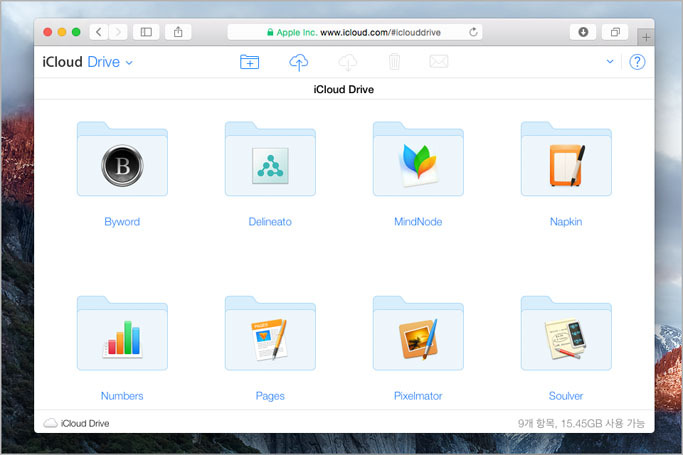Click the Numbers folder name label
The height and width of the screenshot is (455, 683).
coord(122,396)
